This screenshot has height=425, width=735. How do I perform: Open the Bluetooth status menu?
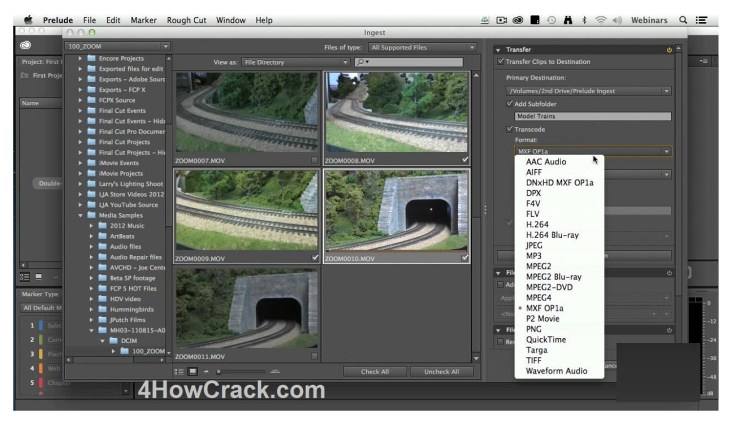[584, 20]
